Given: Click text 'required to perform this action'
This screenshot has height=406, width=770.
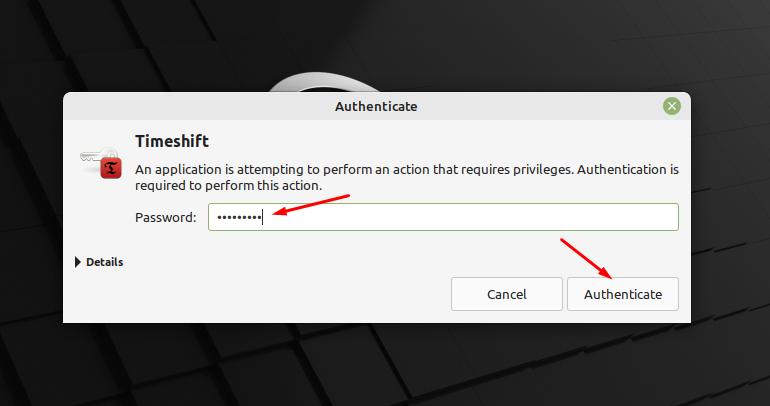Looking at the screenshot, I should click(x=228, y=186).
